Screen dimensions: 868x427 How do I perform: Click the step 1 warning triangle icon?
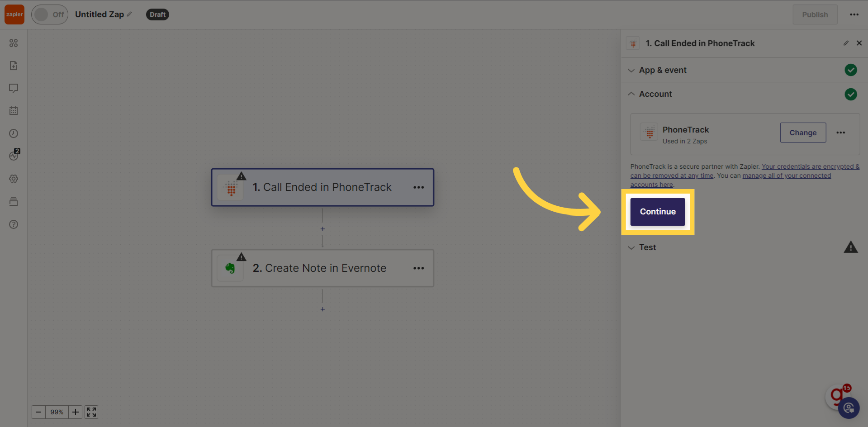(x=242, y=176)
